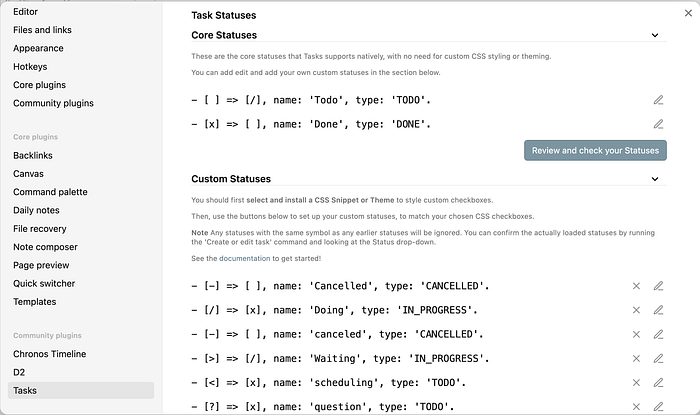
Task: Click the 'Done' status definition text
Action: pos(311,124)
